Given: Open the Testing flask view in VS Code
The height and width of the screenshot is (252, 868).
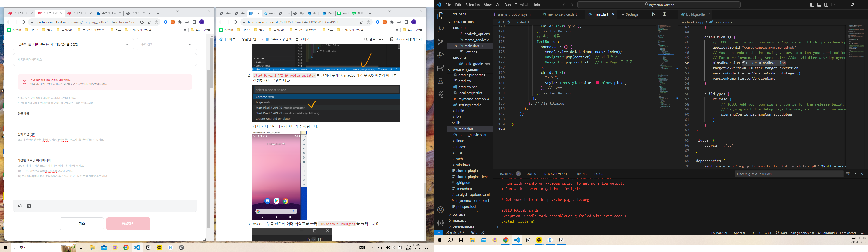Looking at the screenshot, I should tap(440, 81).
